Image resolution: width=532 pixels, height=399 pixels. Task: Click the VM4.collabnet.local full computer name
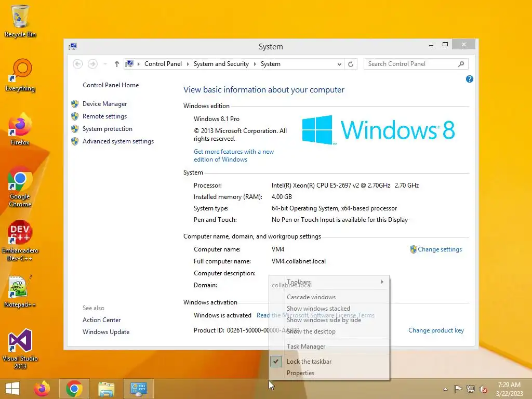299,261
